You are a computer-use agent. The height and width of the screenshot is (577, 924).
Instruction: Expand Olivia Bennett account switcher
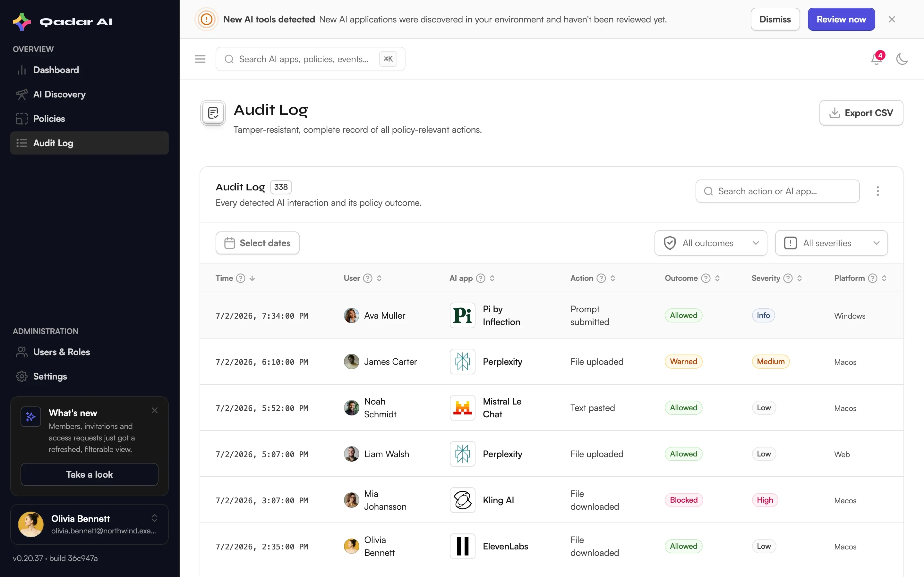154,518
